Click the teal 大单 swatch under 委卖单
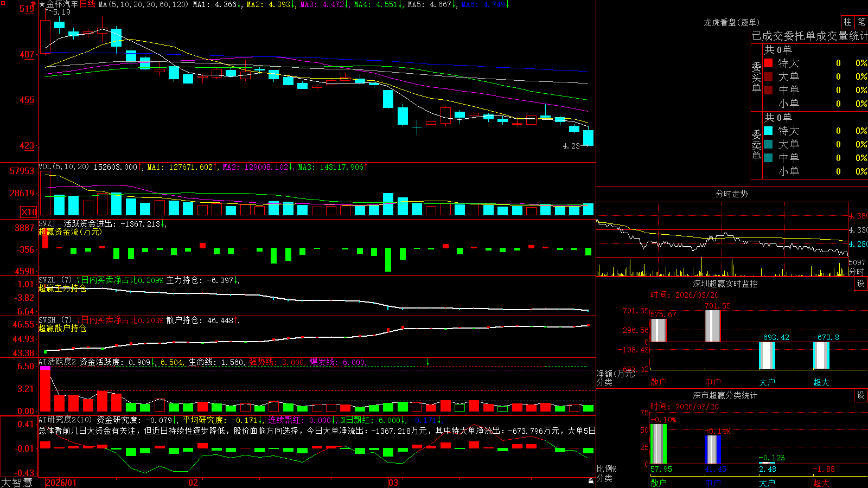 point(768,144)
